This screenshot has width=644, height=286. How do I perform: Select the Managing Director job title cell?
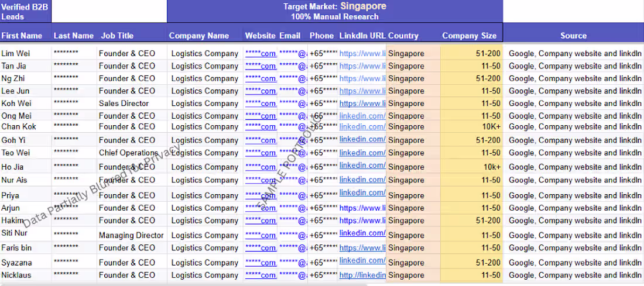[x=131, y=236]
